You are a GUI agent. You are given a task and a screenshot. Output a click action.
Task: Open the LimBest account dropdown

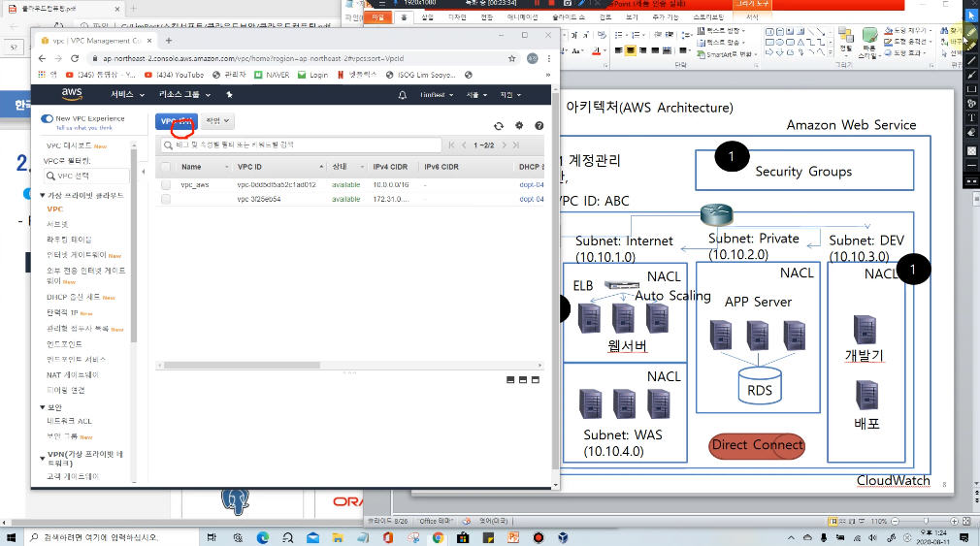[x=437, y=95]
